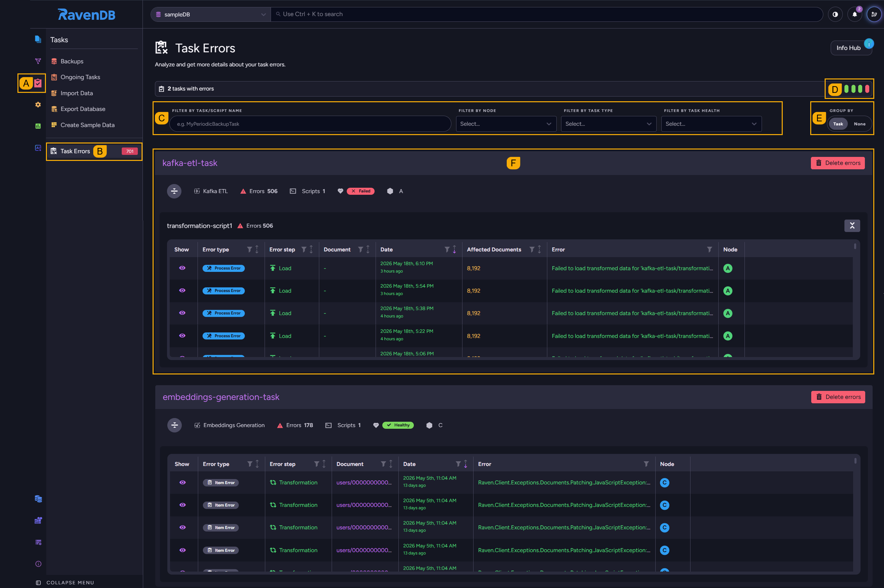Sort kafka table by Error step
Viewport: 884px width, 588px height.
(x=311, y=249)
